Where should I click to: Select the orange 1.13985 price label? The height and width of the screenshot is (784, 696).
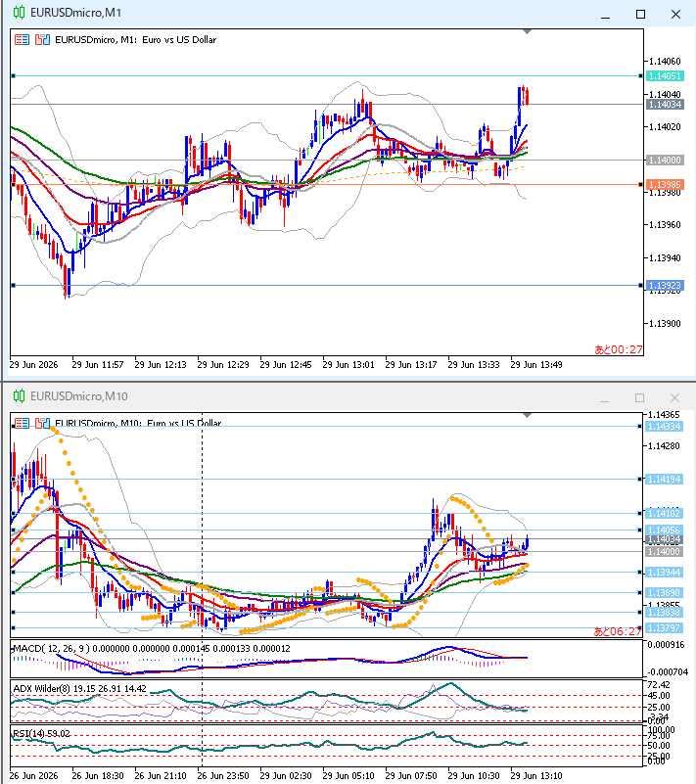[665, 185]
